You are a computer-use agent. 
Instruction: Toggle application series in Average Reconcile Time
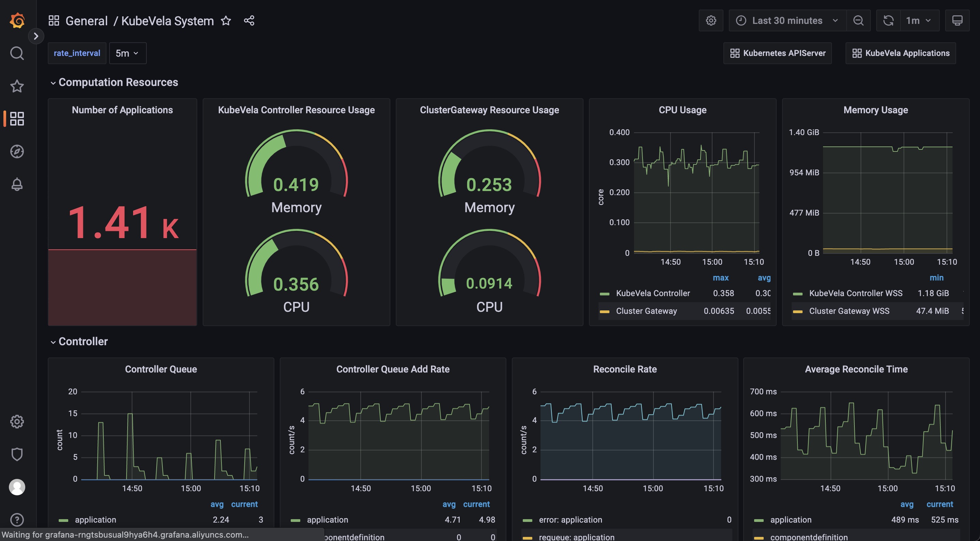point(791,520)
